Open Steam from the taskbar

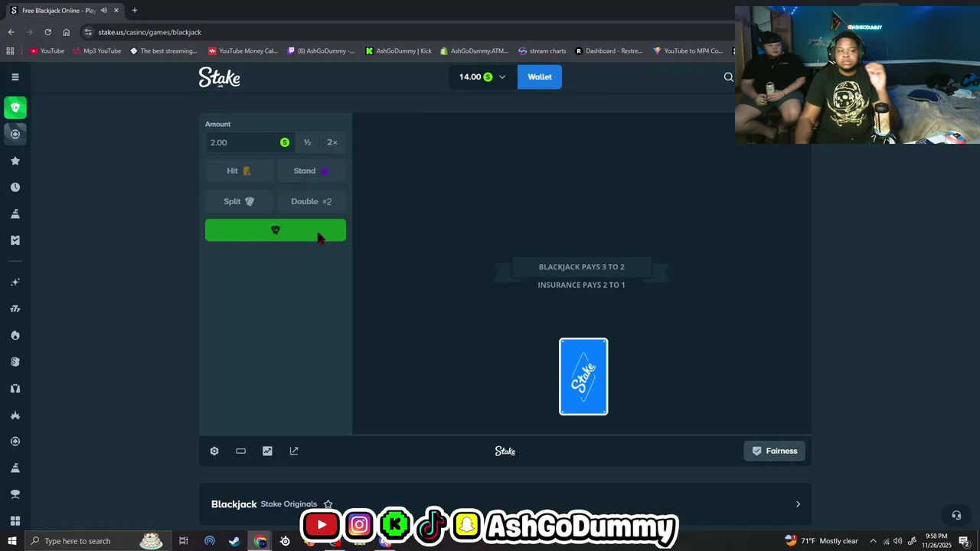234,541
